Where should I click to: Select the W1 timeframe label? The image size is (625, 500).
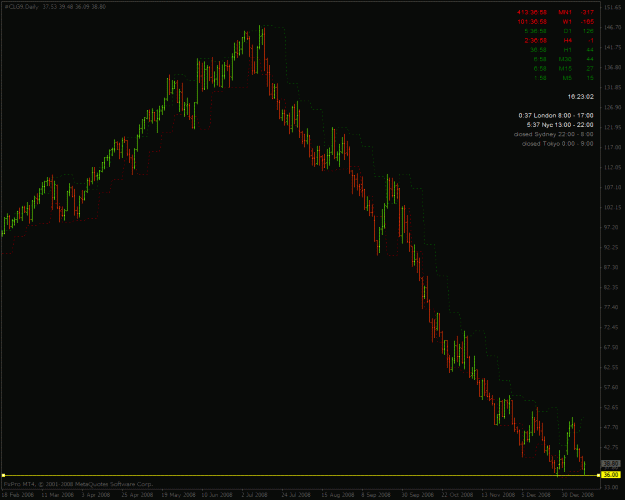tap(567, 22)
